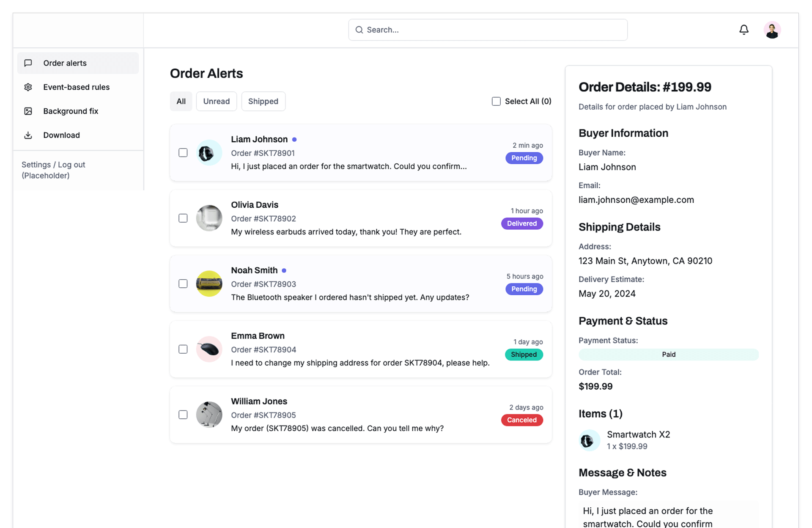The width and height of the screenshot is (812, 528).
Task: Switch to the Unread filter tab
Action: point(216,102)
